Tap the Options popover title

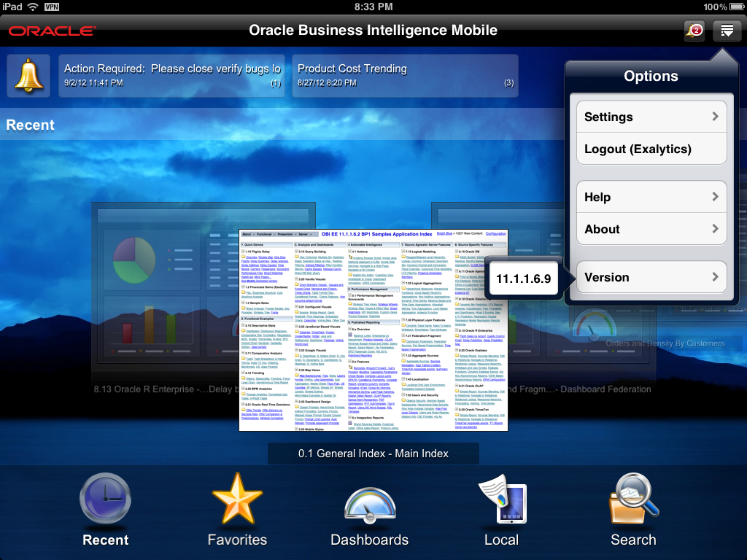coord(651,76)
